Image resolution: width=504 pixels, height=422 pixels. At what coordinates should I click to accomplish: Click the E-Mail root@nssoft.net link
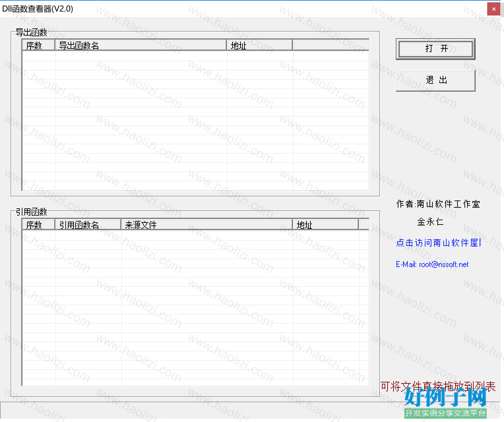pyautogui.click(x=432, y=264)
